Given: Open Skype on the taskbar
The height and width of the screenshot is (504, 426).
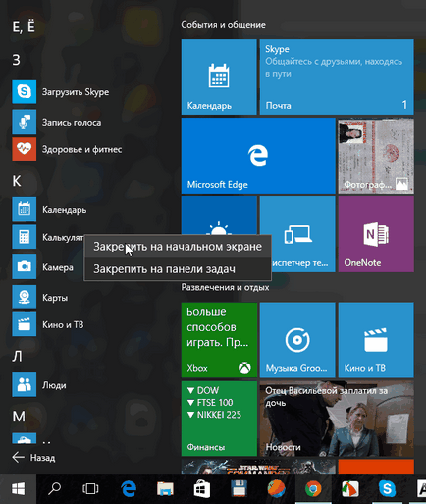Looking at the screenshot, I should [x=387, y=489].
